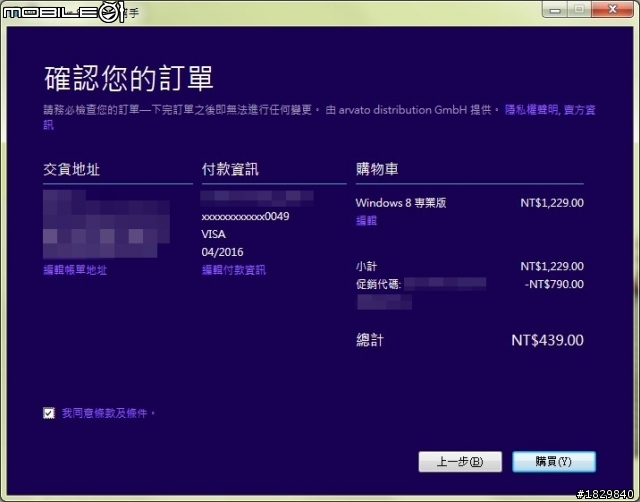Select the total NT$439.00 amount
This screenshot has height=502, width=640.
pyautogui.click(x=547, y=340)
